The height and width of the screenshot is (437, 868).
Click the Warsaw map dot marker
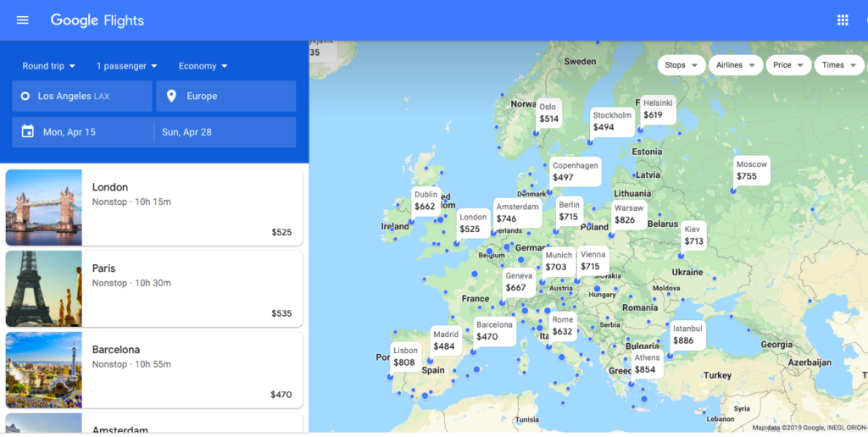click(x=611, y=235)
